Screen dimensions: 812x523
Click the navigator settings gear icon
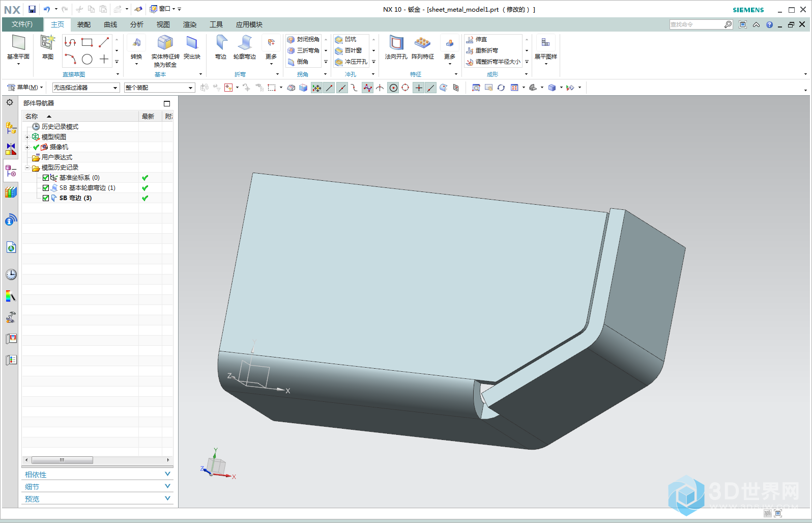tap(10, 102)
